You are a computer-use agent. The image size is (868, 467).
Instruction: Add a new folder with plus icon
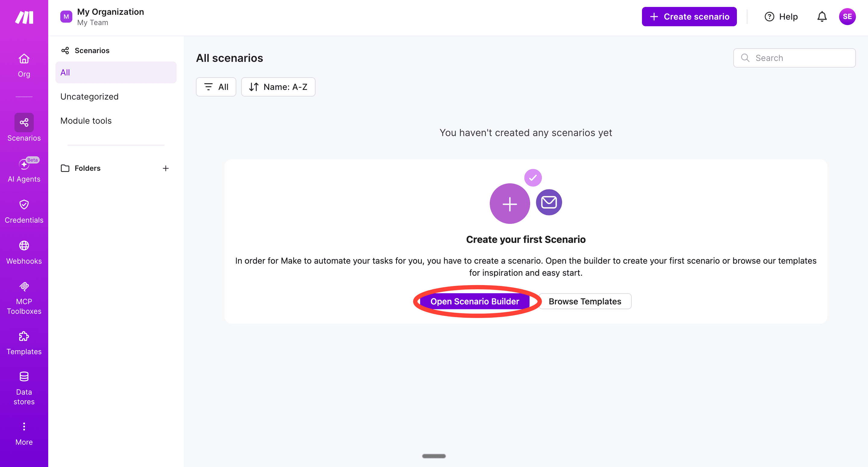click(165, 168)
